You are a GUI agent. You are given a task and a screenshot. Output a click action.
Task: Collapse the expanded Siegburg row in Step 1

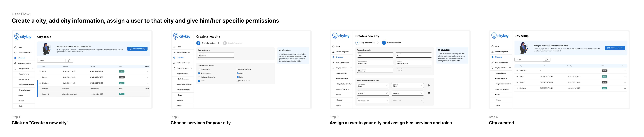pos(40,83)
